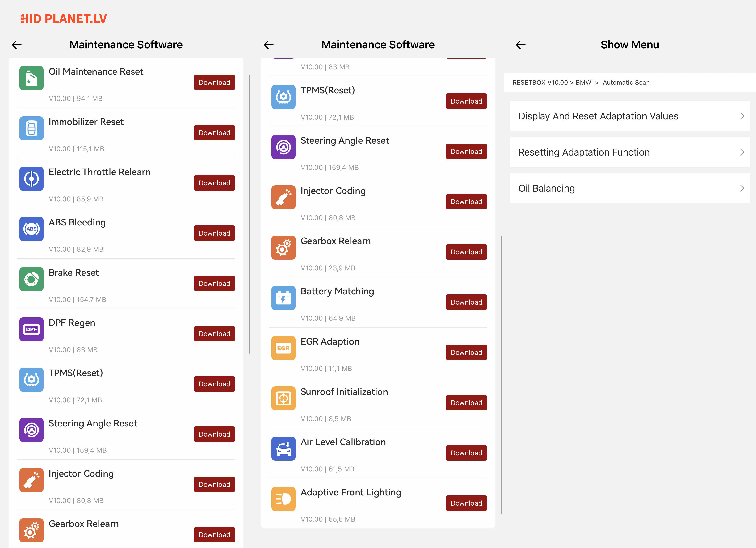The width and height of the screenshot is (756, 548).
Task: Go back from the Show Menu screen
Action: pos(520,45)
